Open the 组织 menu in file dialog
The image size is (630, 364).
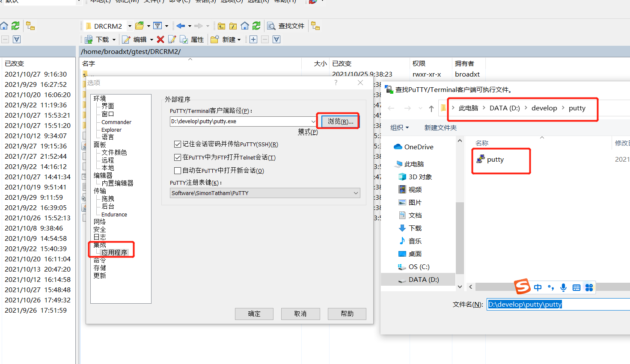click(x=400, y=127)
